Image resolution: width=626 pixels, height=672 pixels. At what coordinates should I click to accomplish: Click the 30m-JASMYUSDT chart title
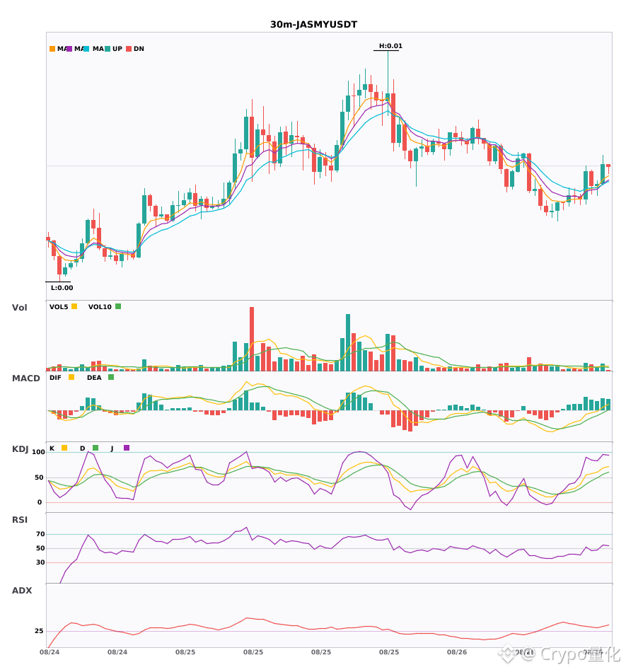[x=313, y=25]
